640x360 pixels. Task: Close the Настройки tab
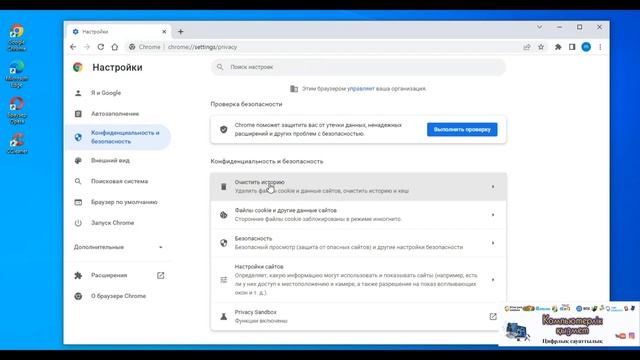[x=164, y=31]
